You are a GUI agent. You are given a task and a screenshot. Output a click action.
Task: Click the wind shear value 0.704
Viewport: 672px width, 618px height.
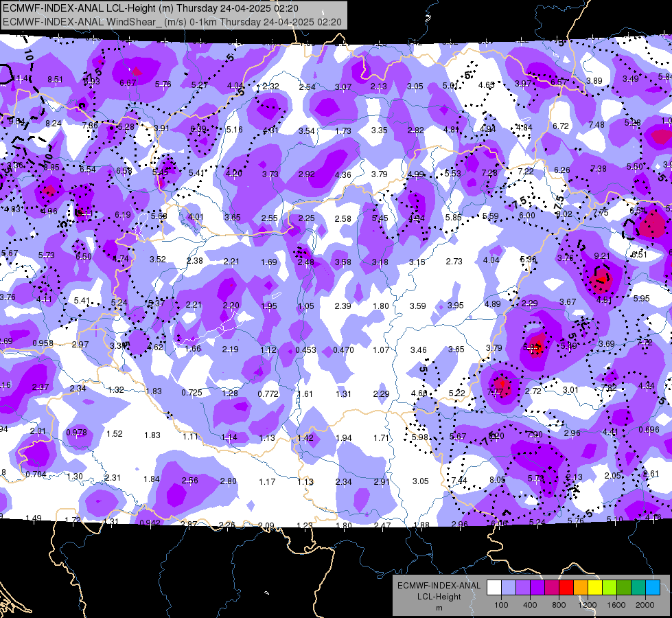click(x=36, y=474)
